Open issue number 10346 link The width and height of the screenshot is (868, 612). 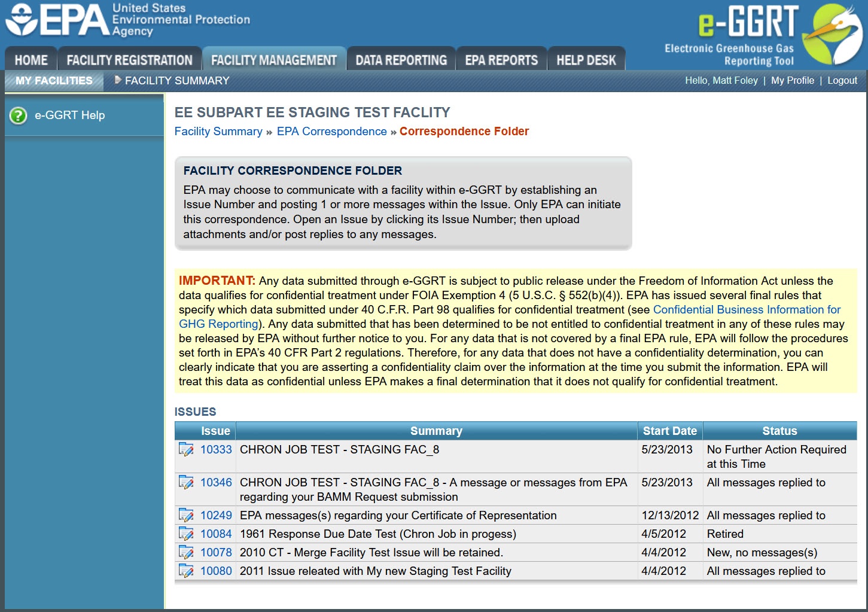click(x=216, y=482)
